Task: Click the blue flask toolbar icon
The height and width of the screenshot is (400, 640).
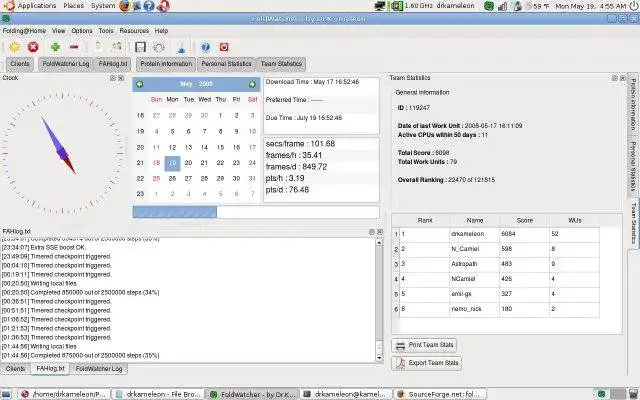Action: pyautogui.click(x=182, y=47)
